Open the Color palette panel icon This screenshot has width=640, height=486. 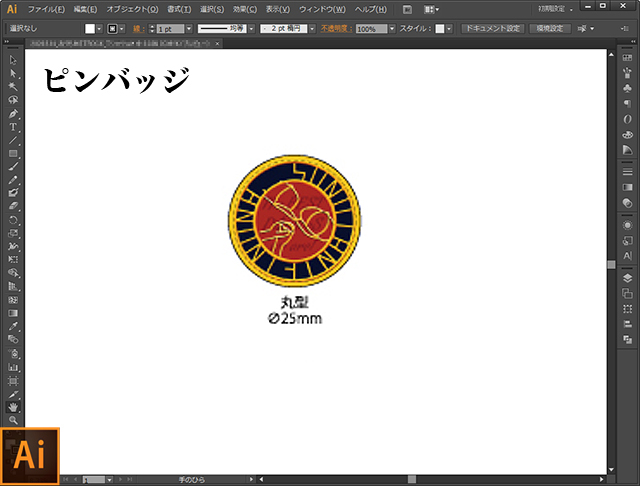627,135
